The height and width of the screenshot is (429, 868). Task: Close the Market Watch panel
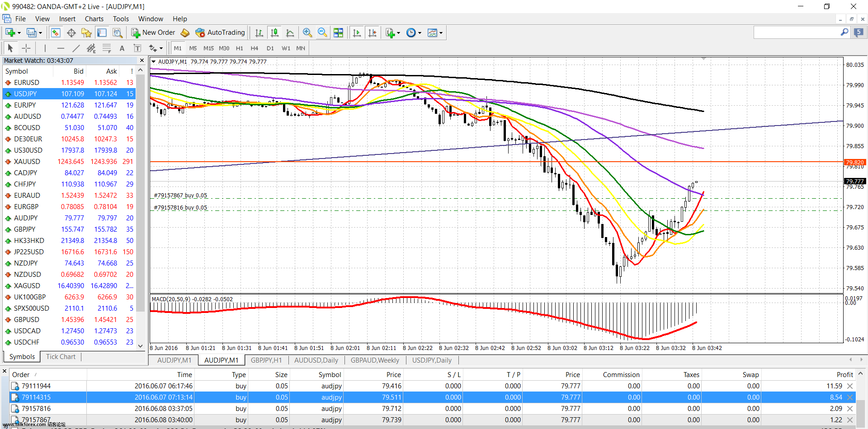(x=142, y=60)
